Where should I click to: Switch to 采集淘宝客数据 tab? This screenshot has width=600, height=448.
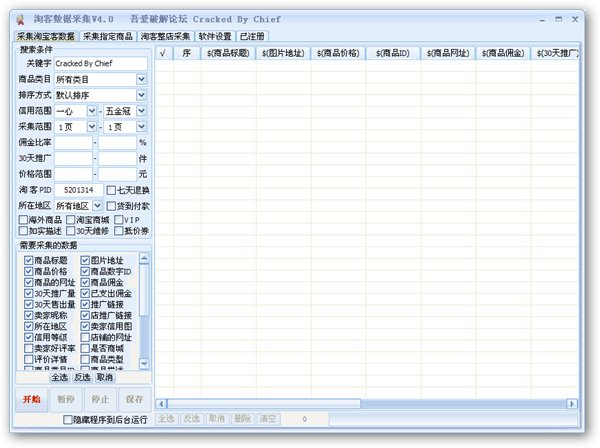click(x=46, y=36)
